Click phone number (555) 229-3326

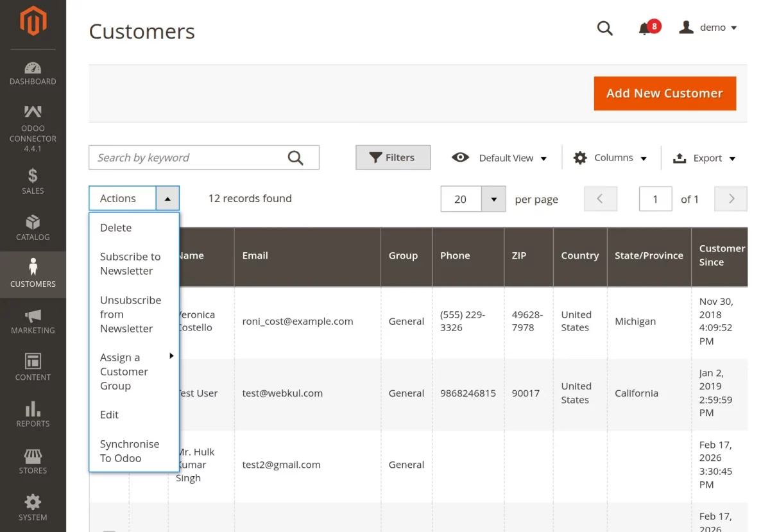click(463, 322)
